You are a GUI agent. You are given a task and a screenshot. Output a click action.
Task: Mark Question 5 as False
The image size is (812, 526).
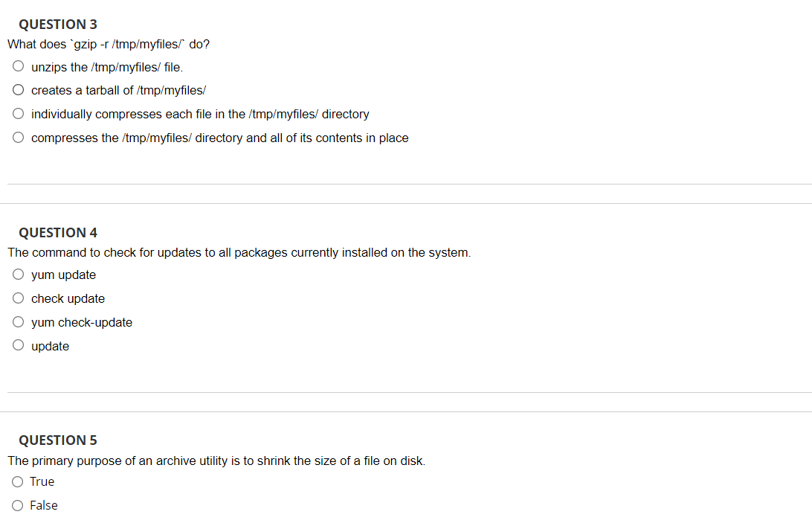coord(18,506)
